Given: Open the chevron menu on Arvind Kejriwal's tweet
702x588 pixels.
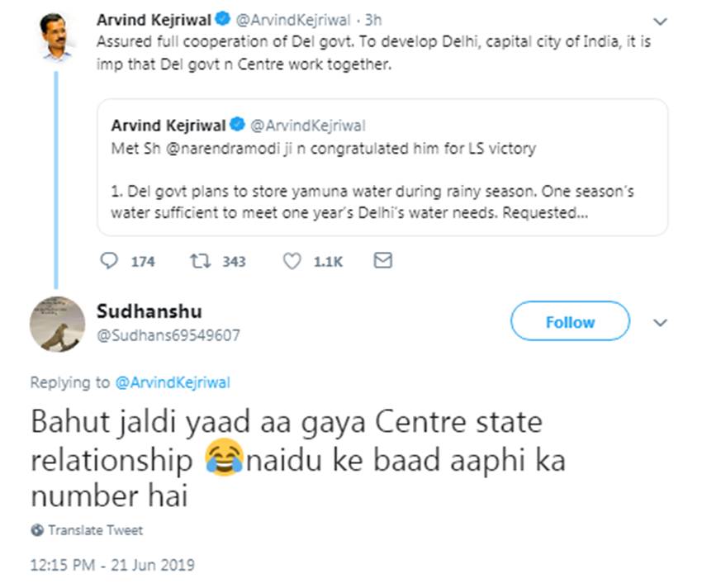Looking at the screenshot, I should pos(660,21).
